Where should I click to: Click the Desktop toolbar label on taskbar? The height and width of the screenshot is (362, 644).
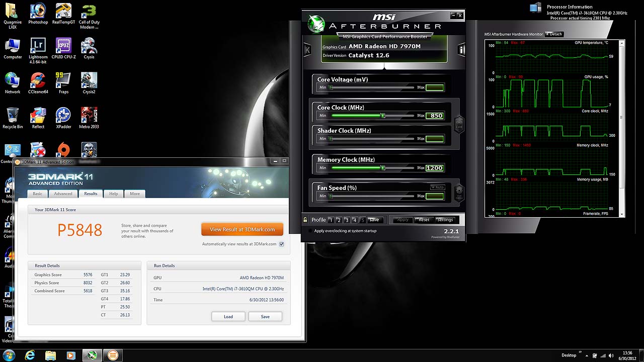[569, 355]
